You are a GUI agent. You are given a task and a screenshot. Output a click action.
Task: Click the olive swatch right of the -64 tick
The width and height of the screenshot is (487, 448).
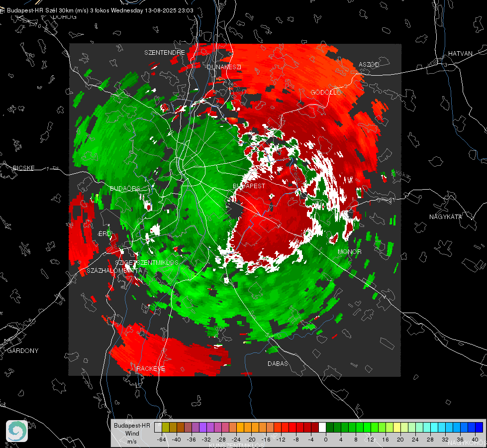point(166,428)
